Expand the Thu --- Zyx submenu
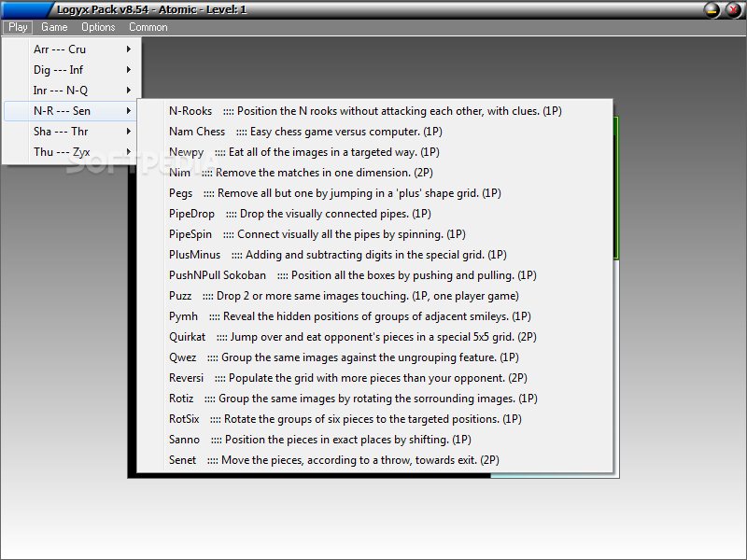 pyautogui.click(x=71, y=151)
